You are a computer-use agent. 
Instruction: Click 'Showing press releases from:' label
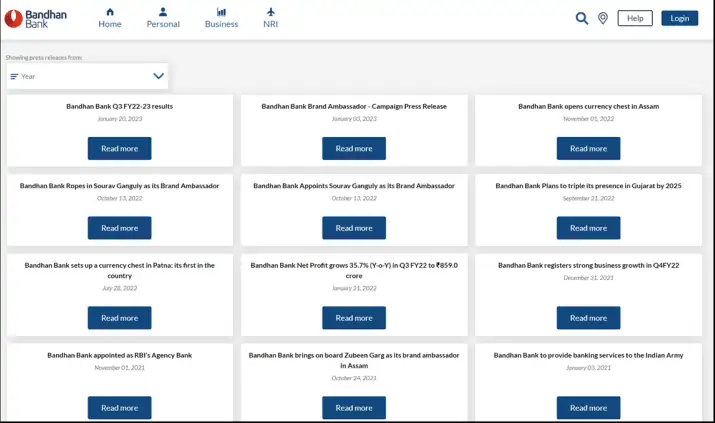(x=44, y=57)
